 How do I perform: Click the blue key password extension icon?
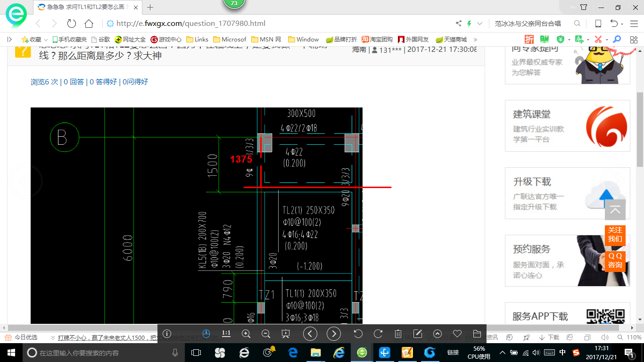tap(617, 40)
